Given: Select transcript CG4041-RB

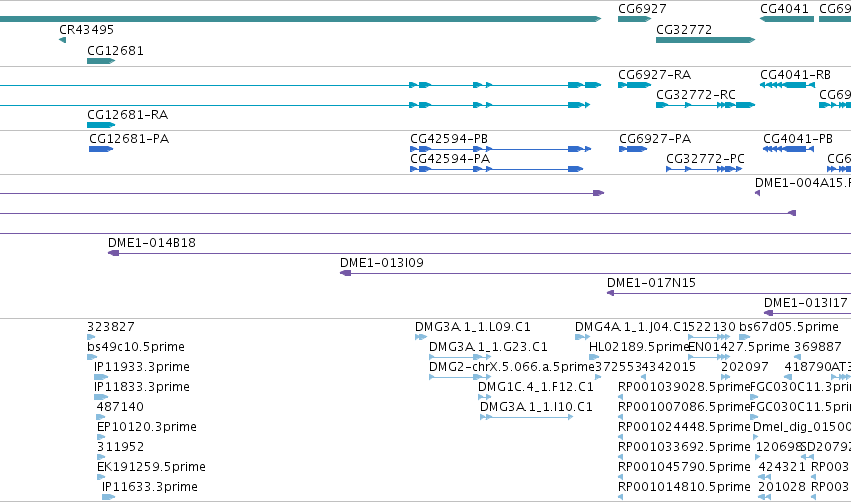Looking at the screenshot, I should pyautogui.click(x=788, y=85).
